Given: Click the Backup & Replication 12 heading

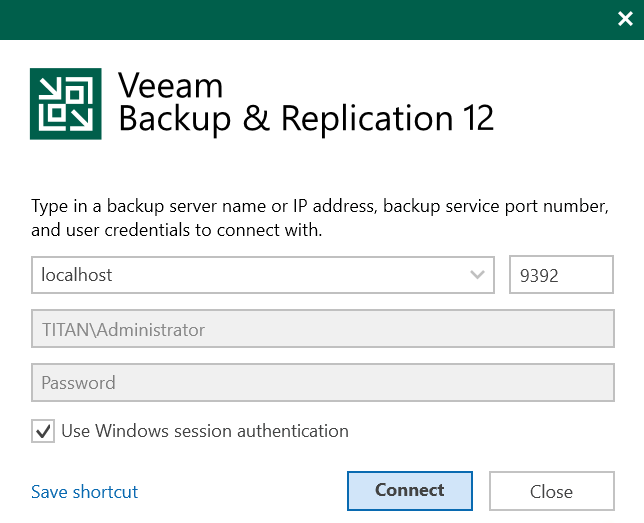Looking at the screenshot, I should pos(306,119).
